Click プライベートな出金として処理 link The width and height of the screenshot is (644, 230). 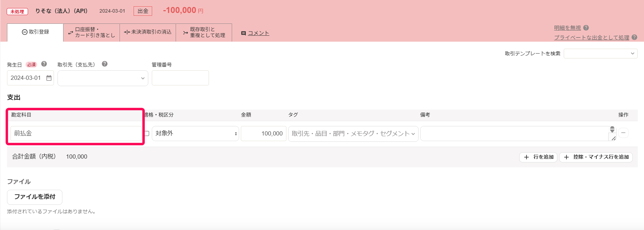pos(591,37)
